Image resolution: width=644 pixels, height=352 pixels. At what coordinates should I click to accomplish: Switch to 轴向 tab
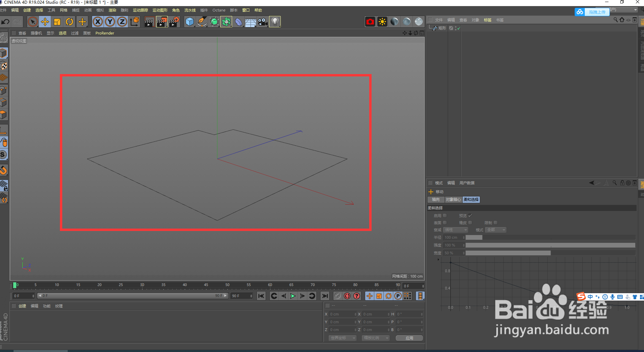[x=436, y=200]
